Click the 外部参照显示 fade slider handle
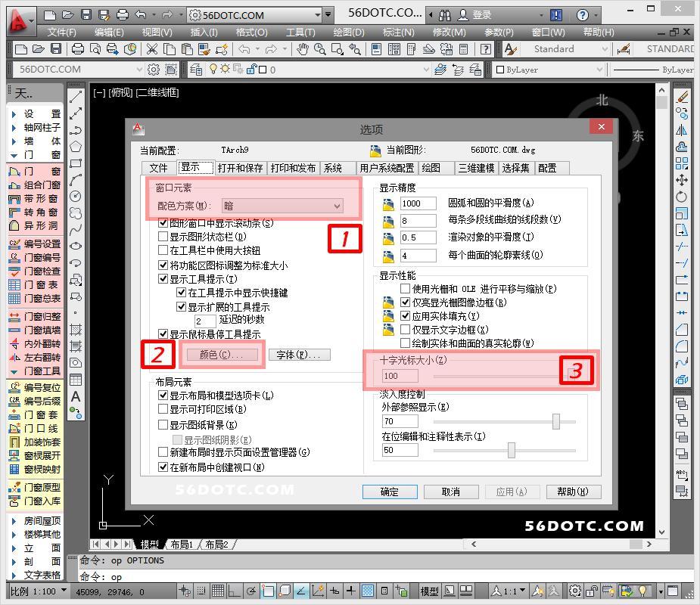Viewport: 700px width, 605px height. click(556, 421)
